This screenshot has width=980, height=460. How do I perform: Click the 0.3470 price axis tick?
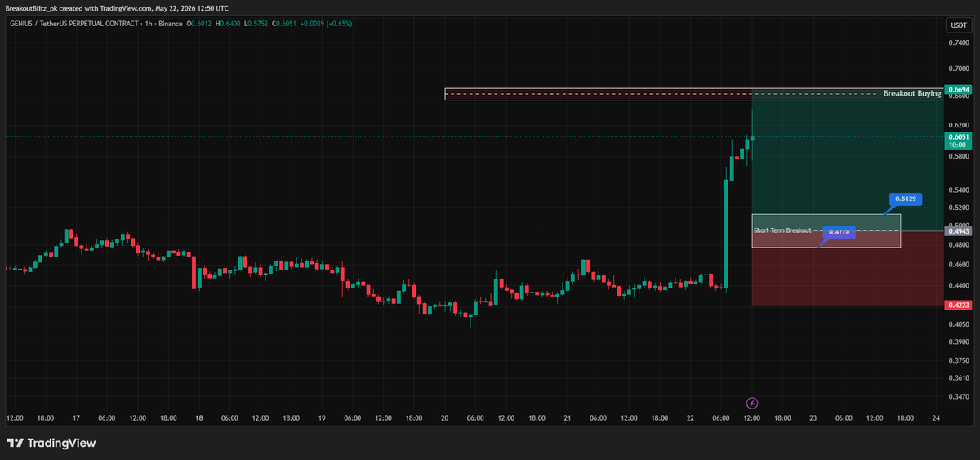tap(958, 396)
